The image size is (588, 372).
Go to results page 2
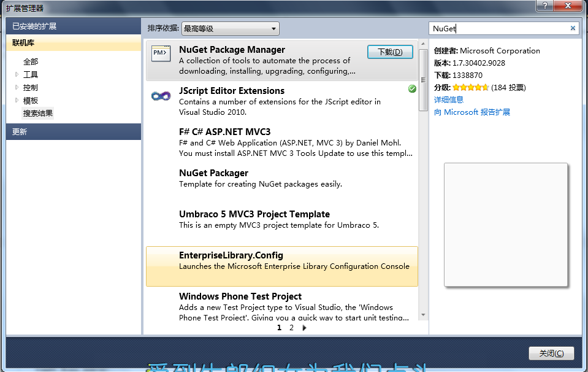(291, 328)
